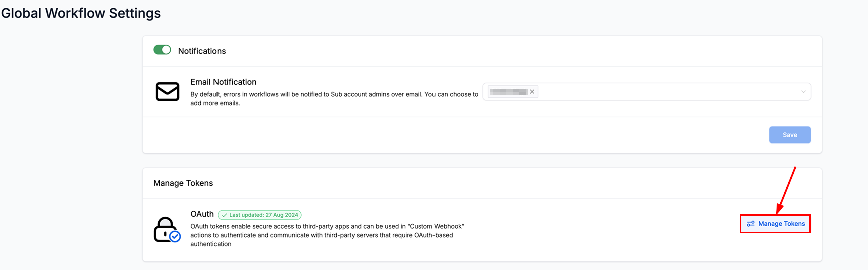Image resolution: width=868 pixels, height=270 pixels.
Task: Click the OAuth tokens description text
Action: (326, 235)
